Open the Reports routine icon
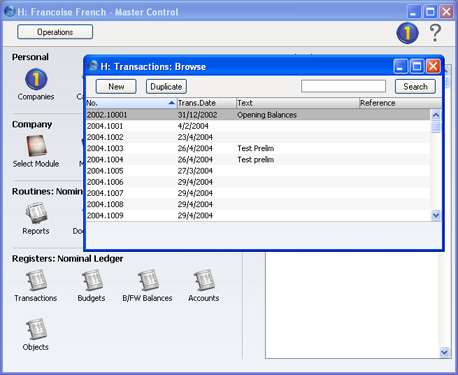The image size is (458, 375). coord(36,213)
